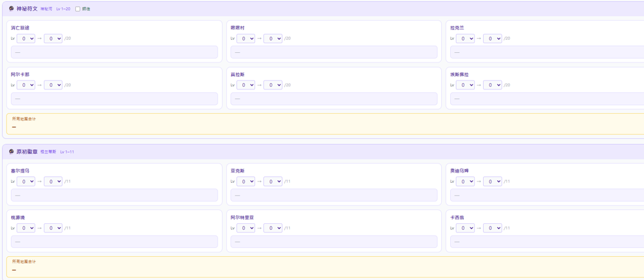Click the result box under 消亡旅途
The height and width of the screenshot is (280, 644).
point(114,52)
